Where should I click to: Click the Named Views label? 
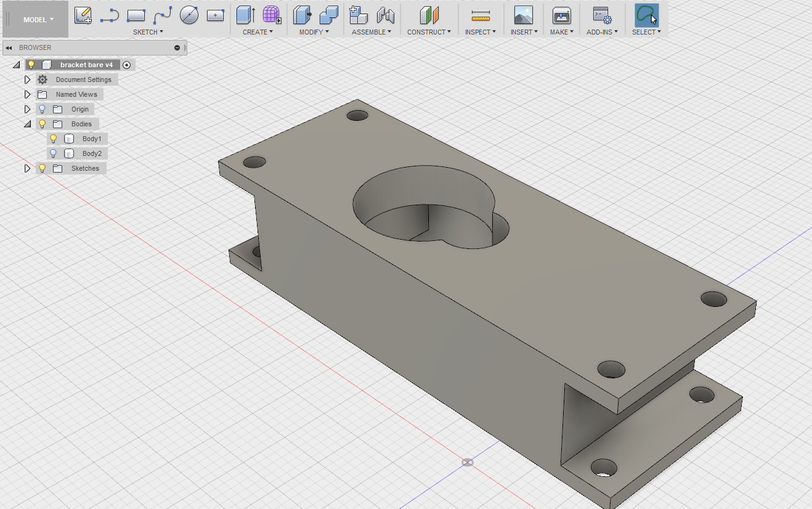tap(76, 94)
